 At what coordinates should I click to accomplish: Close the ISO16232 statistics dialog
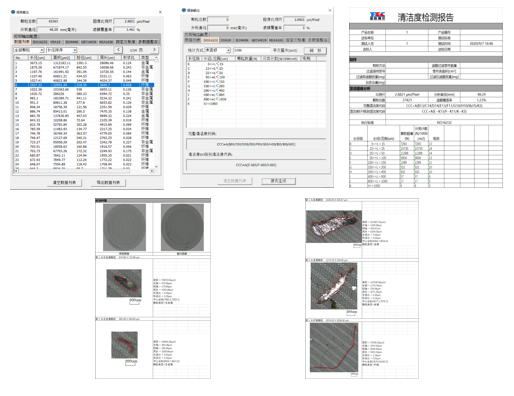click(x=330, y=10)
